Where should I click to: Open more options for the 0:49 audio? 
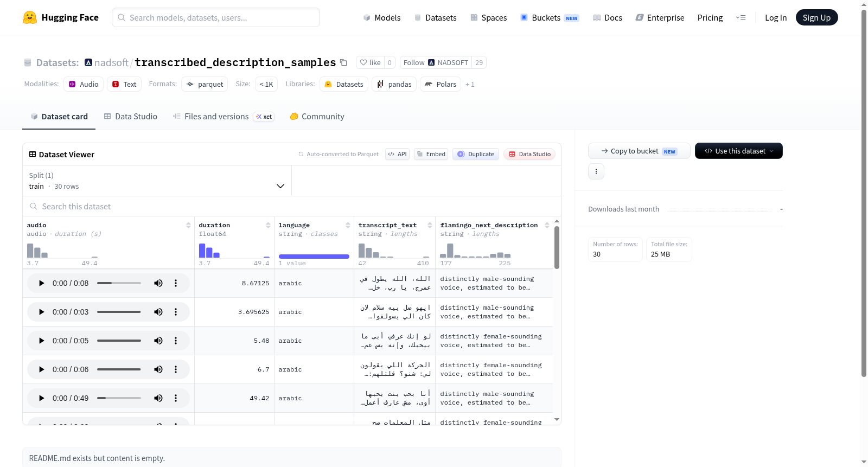(x=176, y=398)
